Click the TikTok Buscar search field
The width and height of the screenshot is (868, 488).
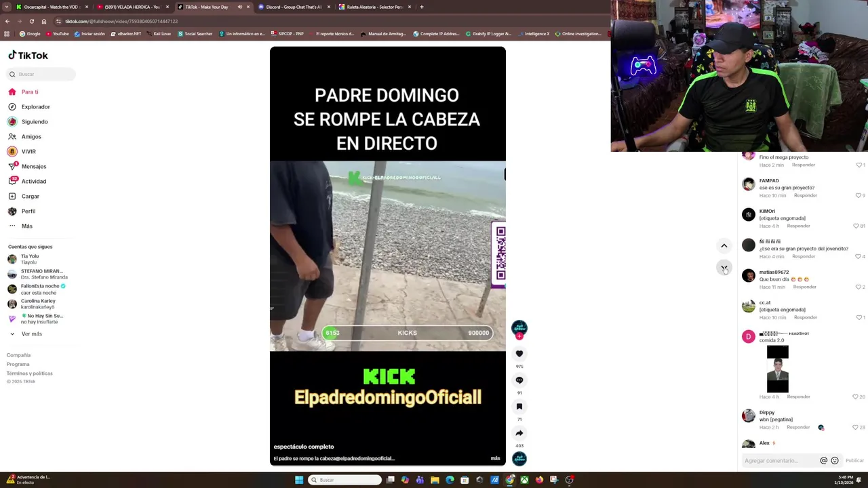(x=42, y=74)
